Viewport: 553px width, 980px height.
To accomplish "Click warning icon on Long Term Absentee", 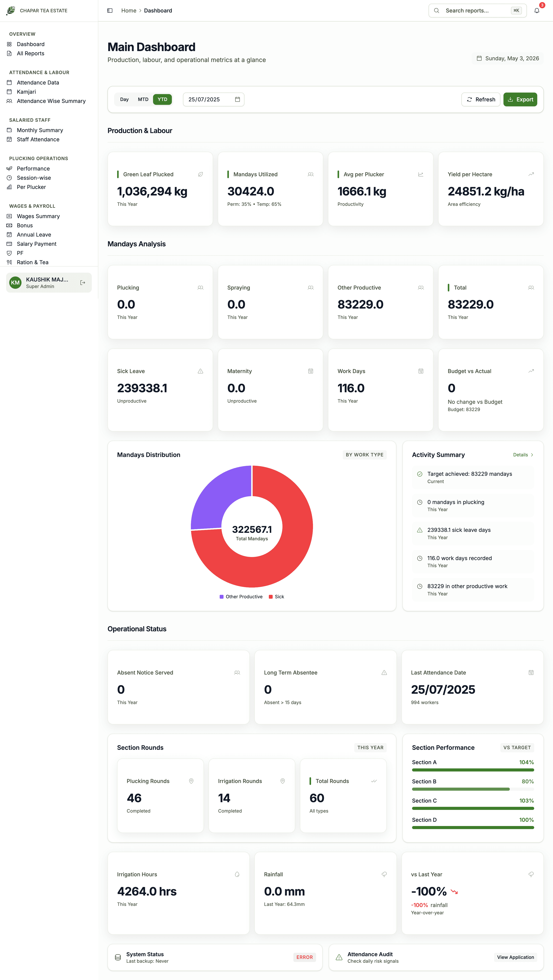I will click(x=384, y=673).
